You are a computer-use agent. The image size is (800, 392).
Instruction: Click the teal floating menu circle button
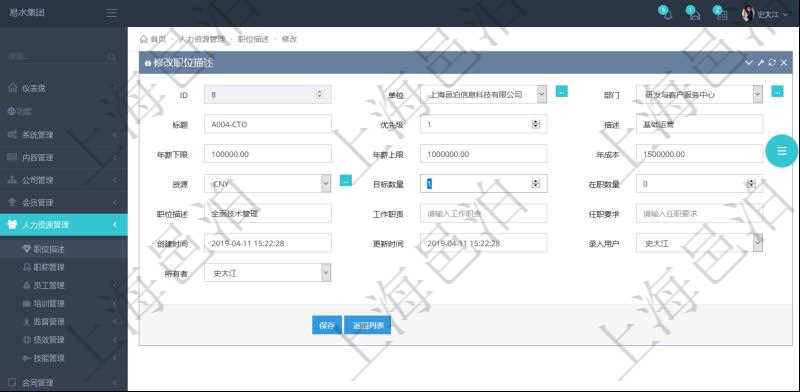(x=781, y=151)
